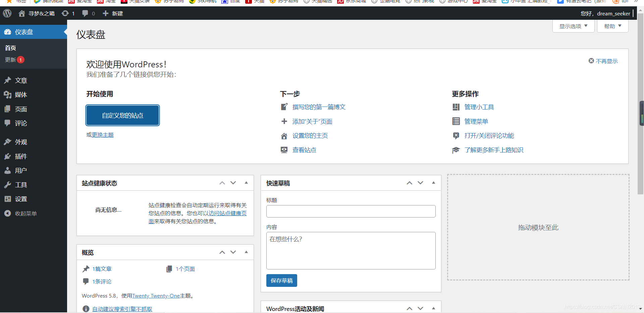
Task: Click the media icon beside 媒体
Action: [x=8, y=95]
